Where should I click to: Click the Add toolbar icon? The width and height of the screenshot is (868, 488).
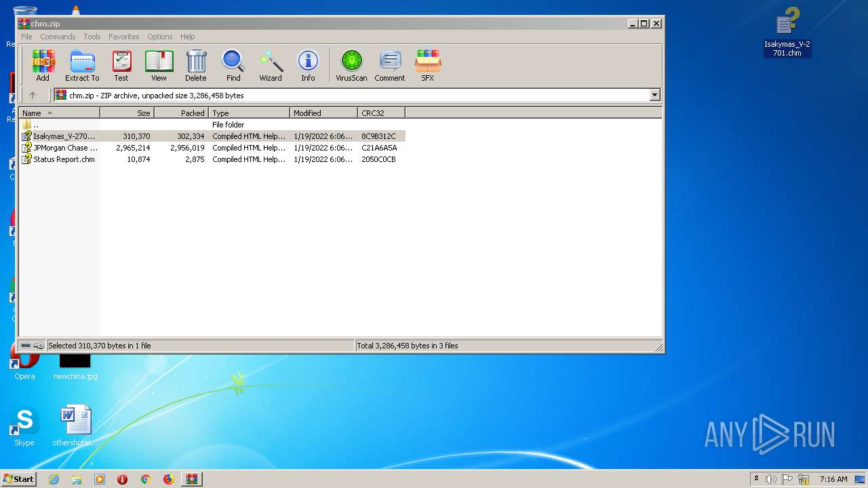pos(43,65)
